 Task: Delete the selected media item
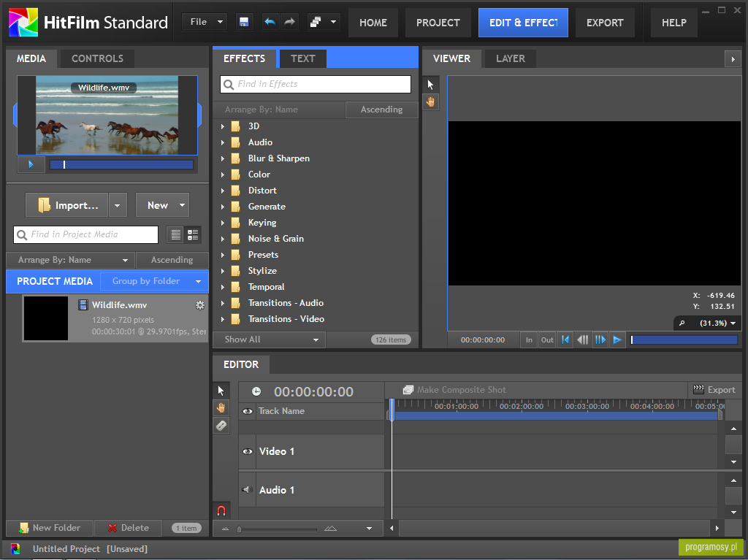tap(129, 528)
